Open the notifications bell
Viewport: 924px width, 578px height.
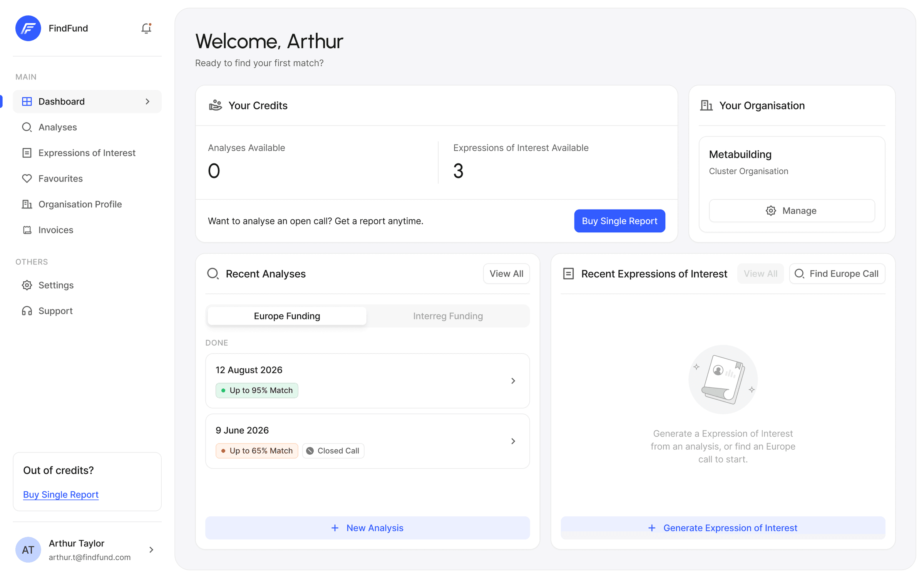146,29
